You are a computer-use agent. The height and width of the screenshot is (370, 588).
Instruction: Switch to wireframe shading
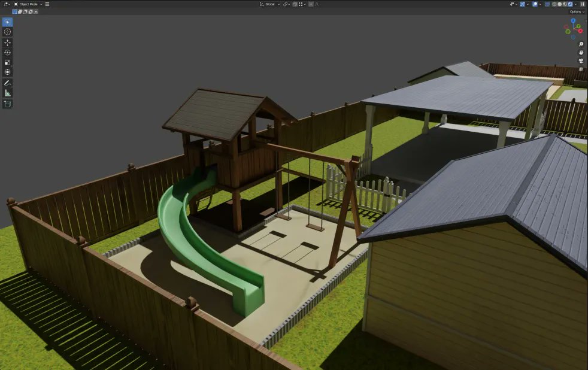[554, 4]
